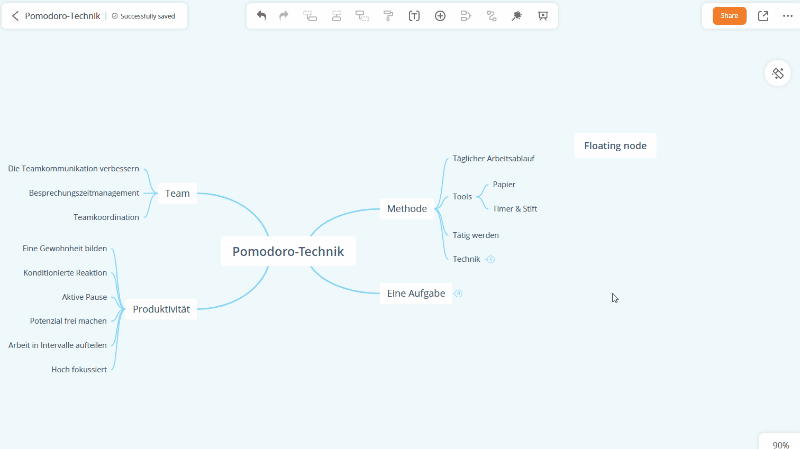Click the relationship line connector icon
The image size is (800, 449).
tap(491, 16)
